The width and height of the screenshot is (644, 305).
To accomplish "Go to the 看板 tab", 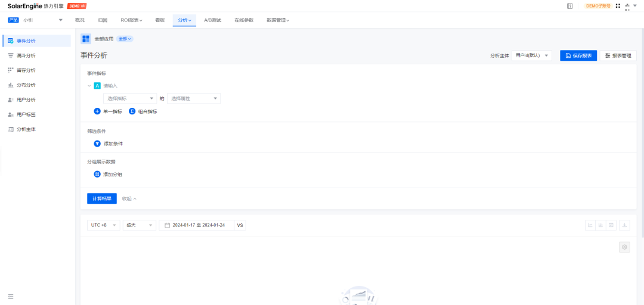I will (160, 20).
